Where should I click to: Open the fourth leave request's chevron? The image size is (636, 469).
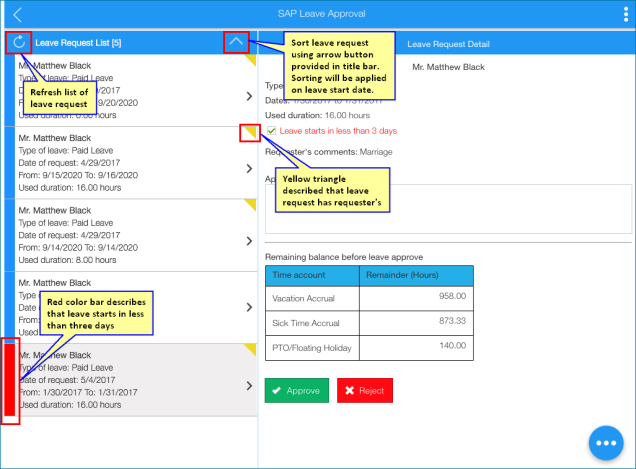(249, 307)
